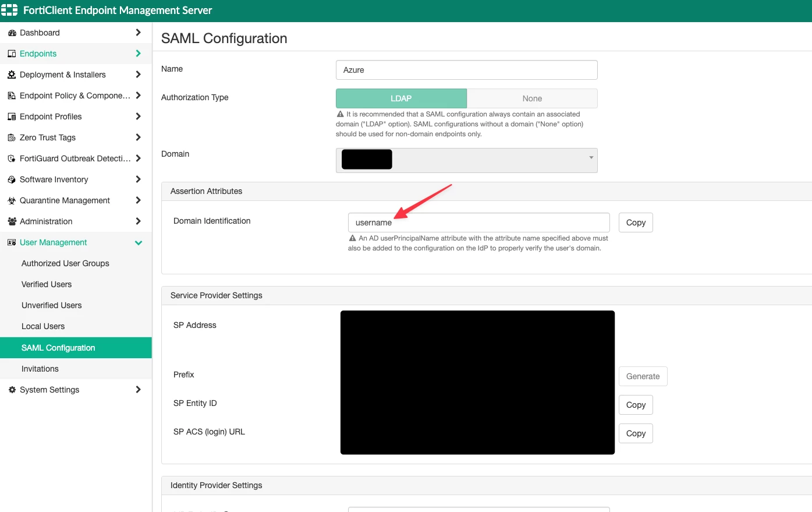
Task: Click the Domain Identification username field
Action: point(478,223)
